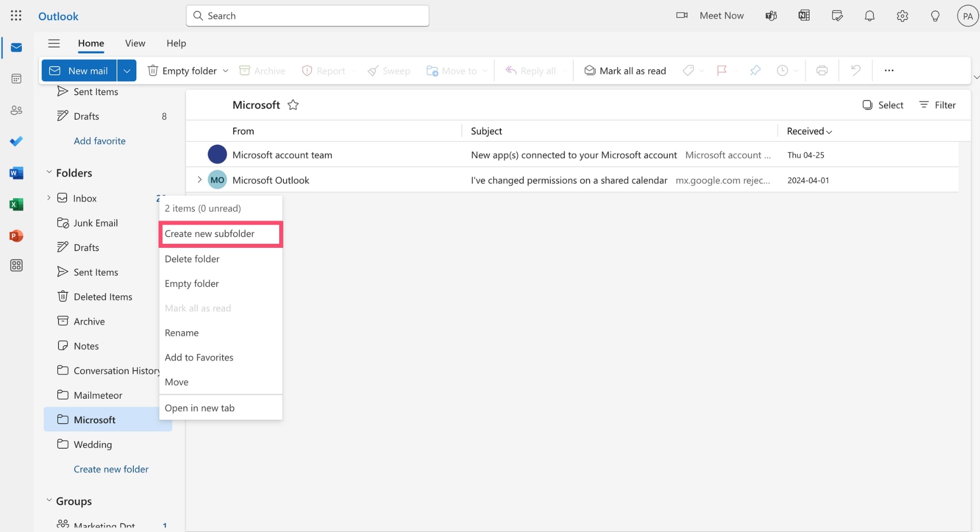Open the Filter menu
The image size is (980, 532).
pyautogui.click(x=937, y=105)
